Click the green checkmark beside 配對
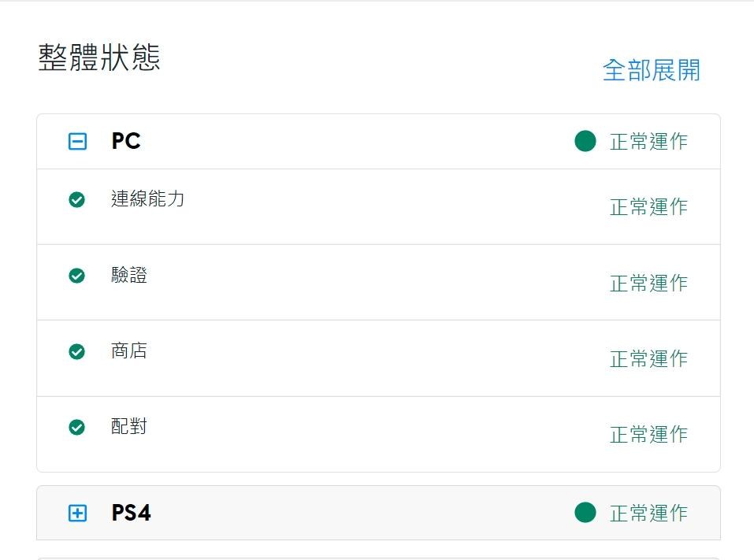754x560 pixels. (77, 427)
